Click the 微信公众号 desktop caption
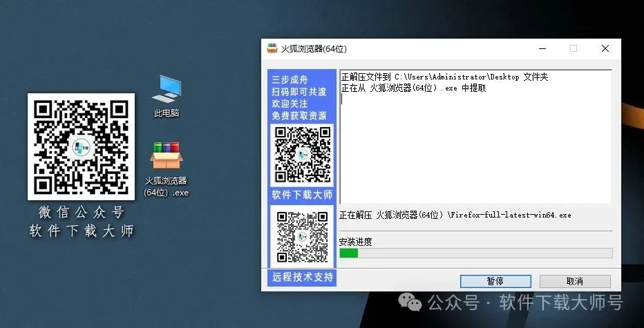The image size is (644, 328). click(x=81, y=212)
